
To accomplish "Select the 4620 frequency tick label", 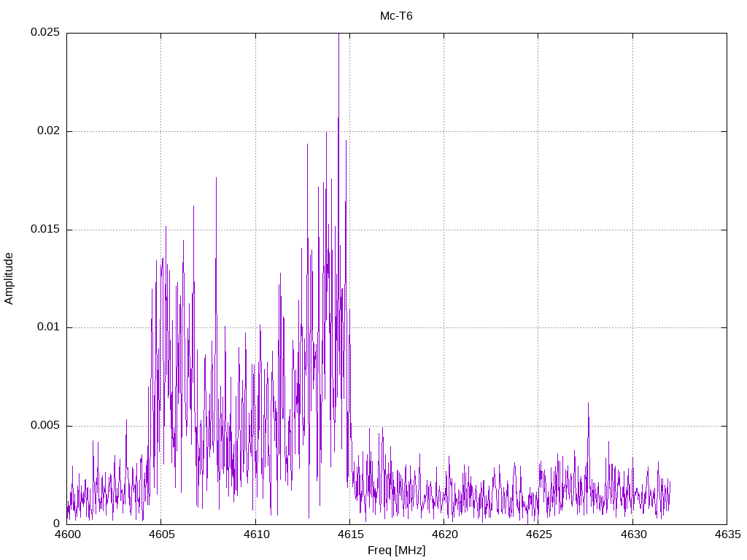I will [x=444, y=534].
